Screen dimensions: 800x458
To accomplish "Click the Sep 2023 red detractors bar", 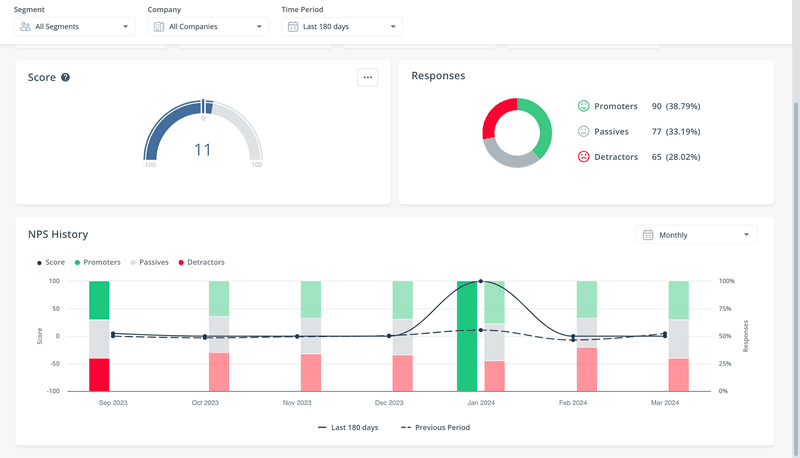I will (x=99, y=375).
